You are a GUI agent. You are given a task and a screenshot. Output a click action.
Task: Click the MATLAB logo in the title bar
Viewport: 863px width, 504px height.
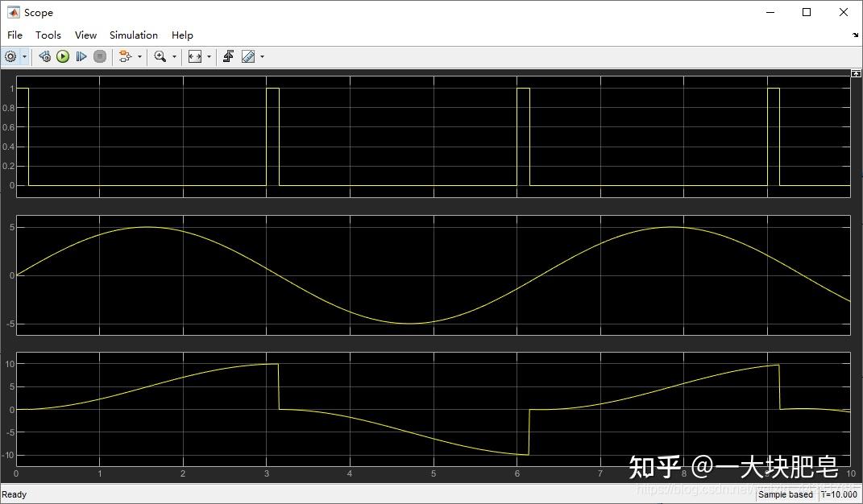tap(13, 12)
